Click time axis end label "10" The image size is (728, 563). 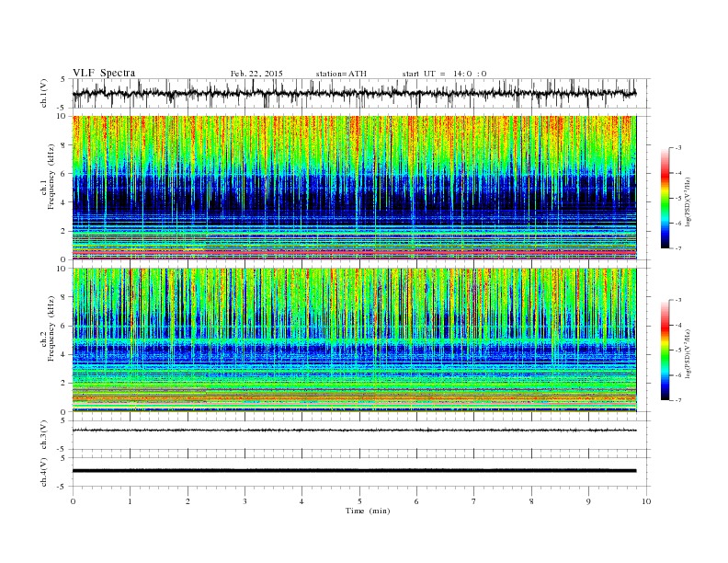(x=646, y=501)
